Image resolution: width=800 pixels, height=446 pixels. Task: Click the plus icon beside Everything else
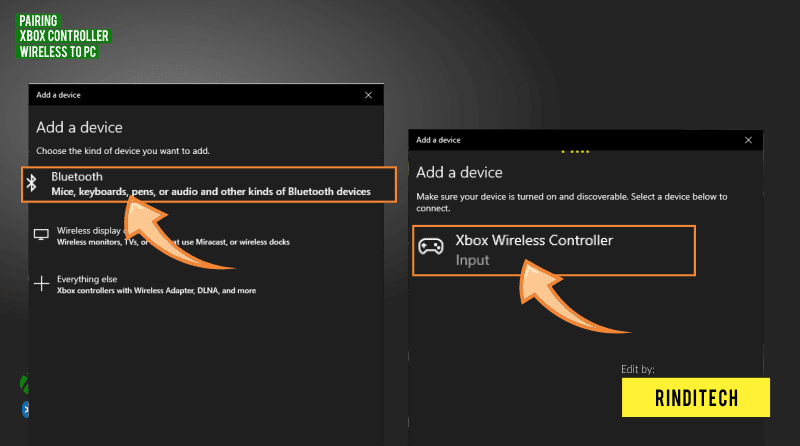(x=41, y=283)
